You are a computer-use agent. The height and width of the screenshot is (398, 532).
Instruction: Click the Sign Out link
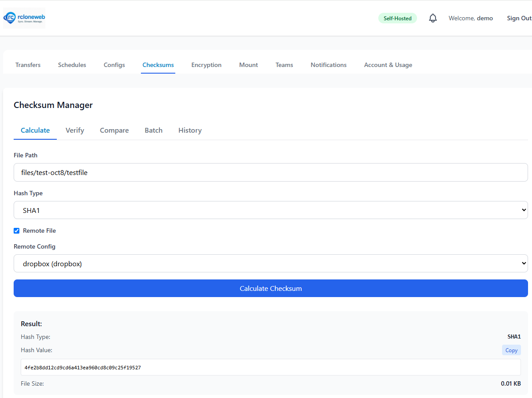(x=519, y=18)
